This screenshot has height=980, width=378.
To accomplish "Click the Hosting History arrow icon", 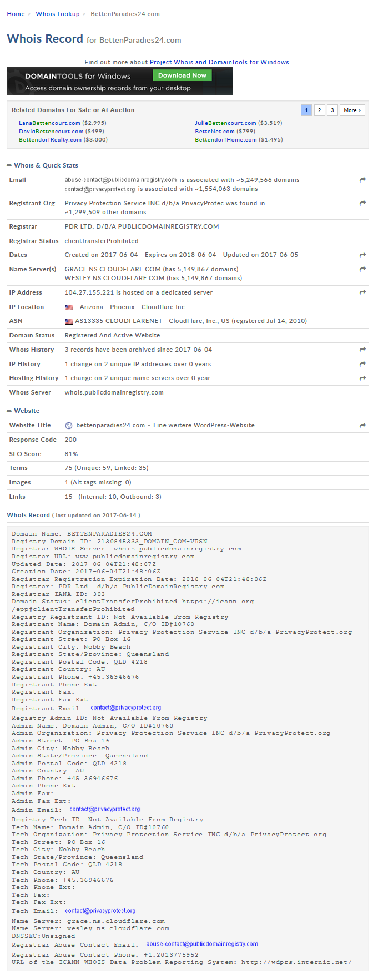I will tap(362, 378).
